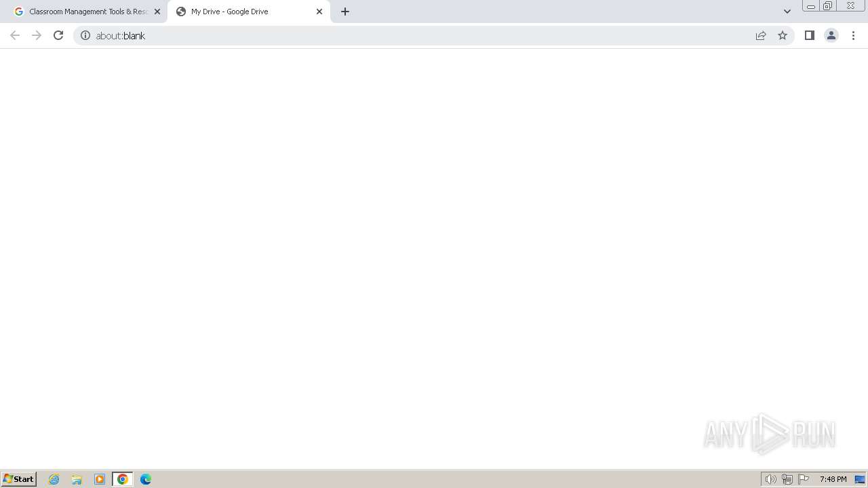
Task: Click the show desktop tray icon
Action: pyautogui.click(x=860, y=479)
